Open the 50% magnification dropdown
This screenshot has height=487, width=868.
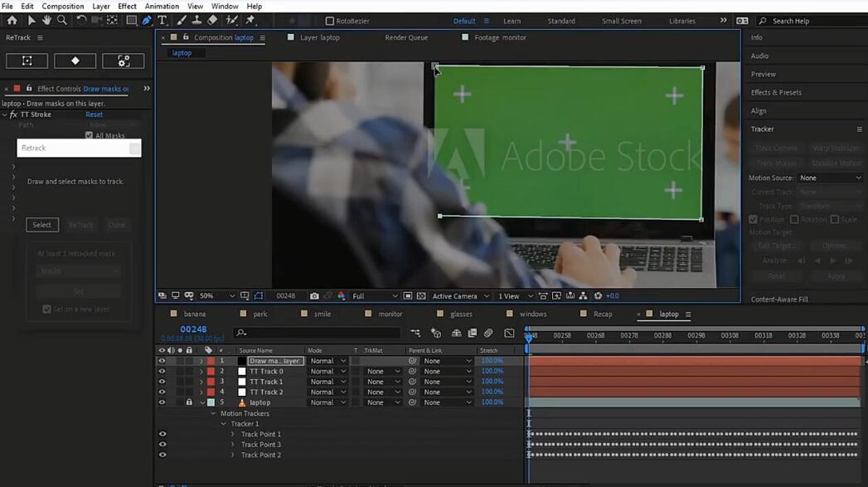(x=217, y=296)
